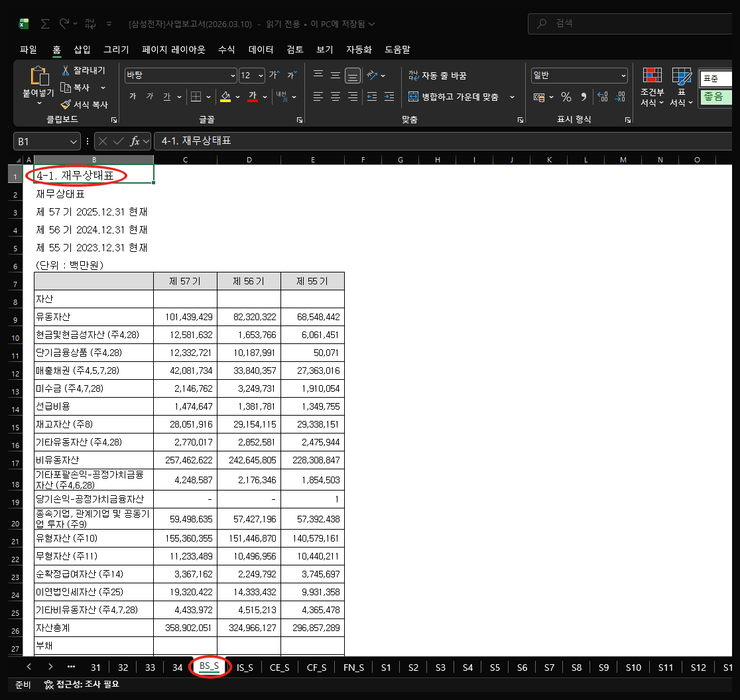Click the text orientation icon
740x700 pixels.
372,75
